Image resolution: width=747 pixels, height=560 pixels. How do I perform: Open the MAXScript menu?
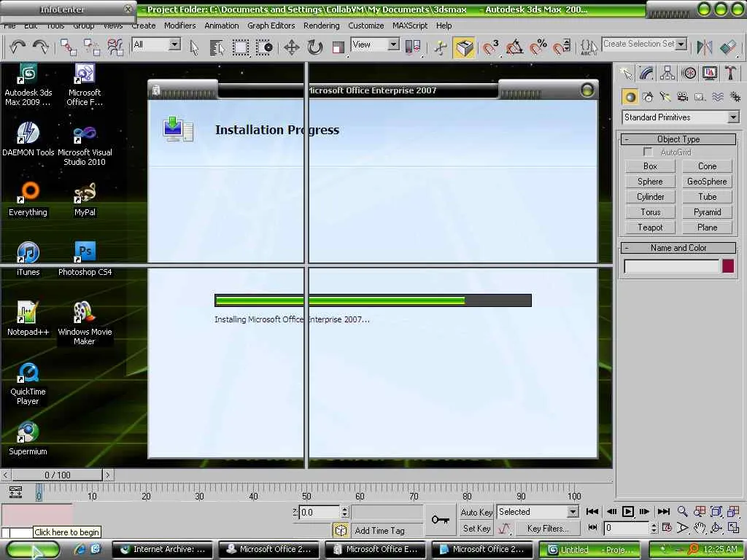click(x=410, y=26)
